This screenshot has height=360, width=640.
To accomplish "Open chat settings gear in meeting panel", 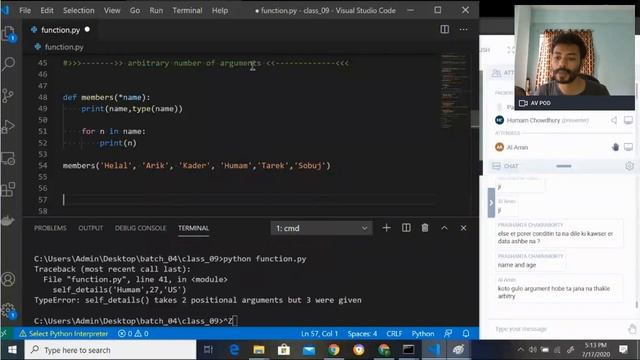I will point(629,166).
